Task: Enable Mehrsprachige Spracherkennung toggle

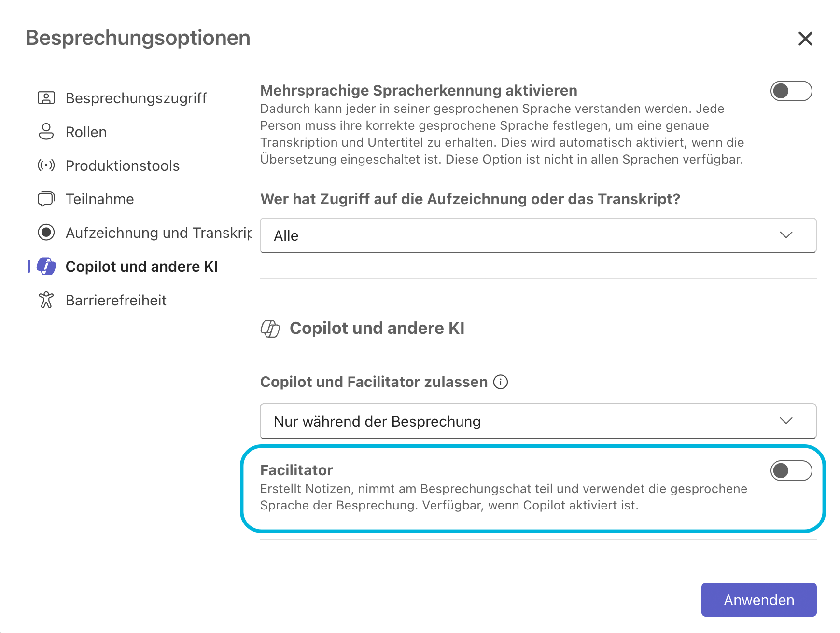Action: [791, 91]
